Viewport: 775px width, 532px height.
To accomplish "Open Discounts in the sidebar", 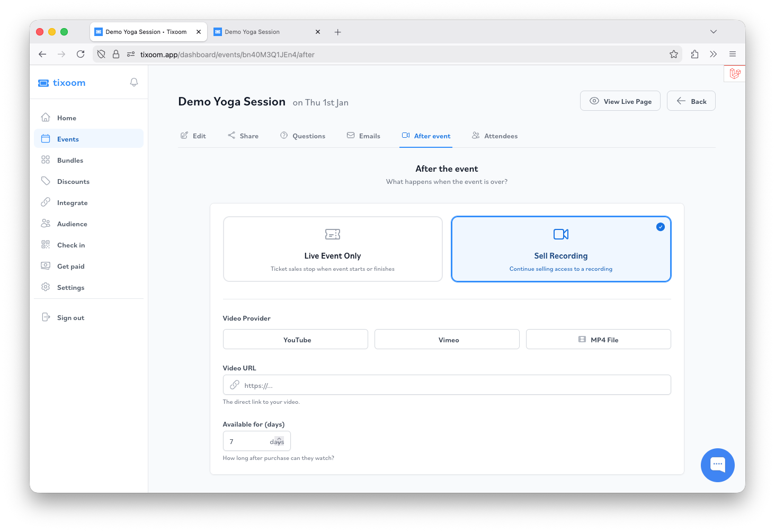I will tap(73, 182).
